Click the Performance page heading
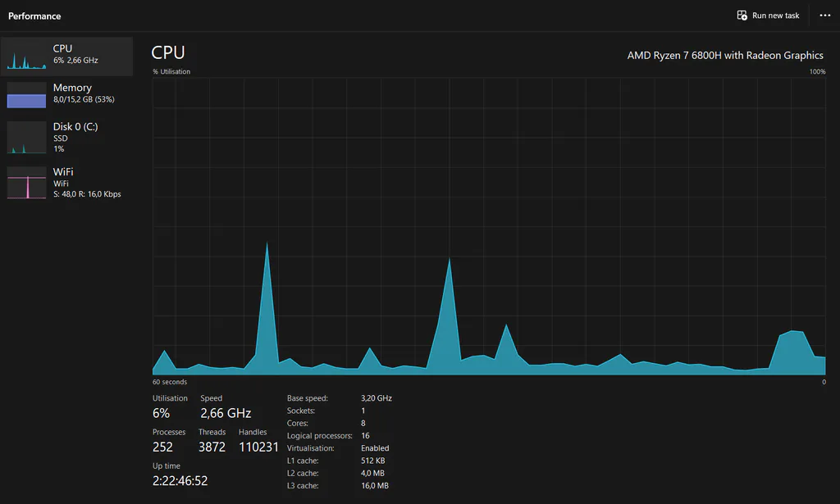The width and height of the screenshot is (840, 504). click(x=34, y=16)
